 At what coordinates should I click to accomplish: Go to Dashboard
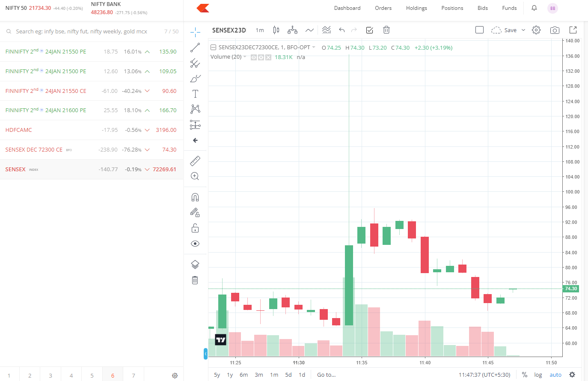347,8
